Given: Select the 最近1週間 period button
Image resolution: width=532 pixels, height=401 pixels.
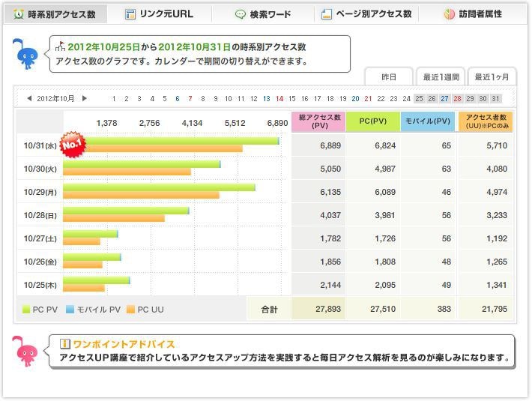Looking at the screenshot, I should point(441,77).
